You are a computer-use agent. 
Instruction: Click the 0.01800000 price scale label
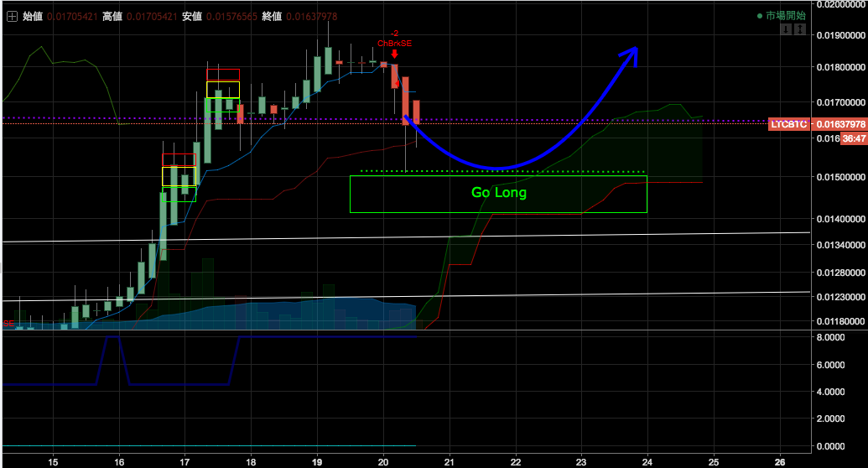pyautogui.click(x=841, y=68)
